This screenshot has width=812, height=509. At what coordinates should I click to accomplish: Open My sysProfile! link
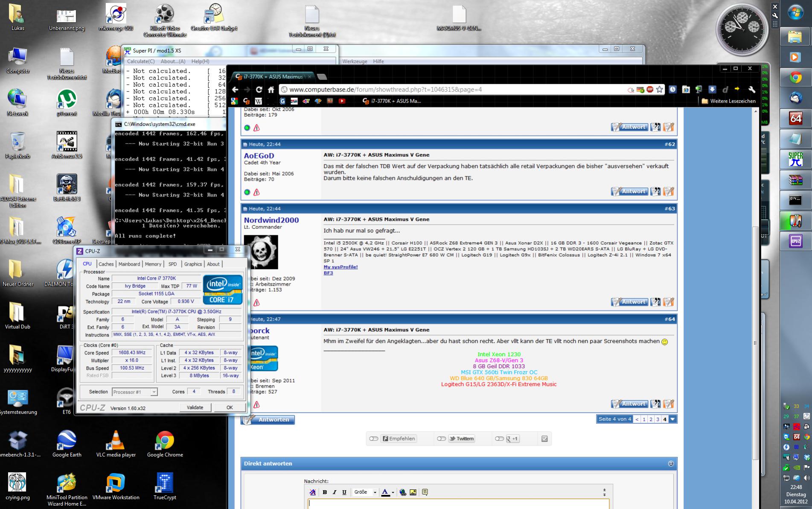[341, 267]
